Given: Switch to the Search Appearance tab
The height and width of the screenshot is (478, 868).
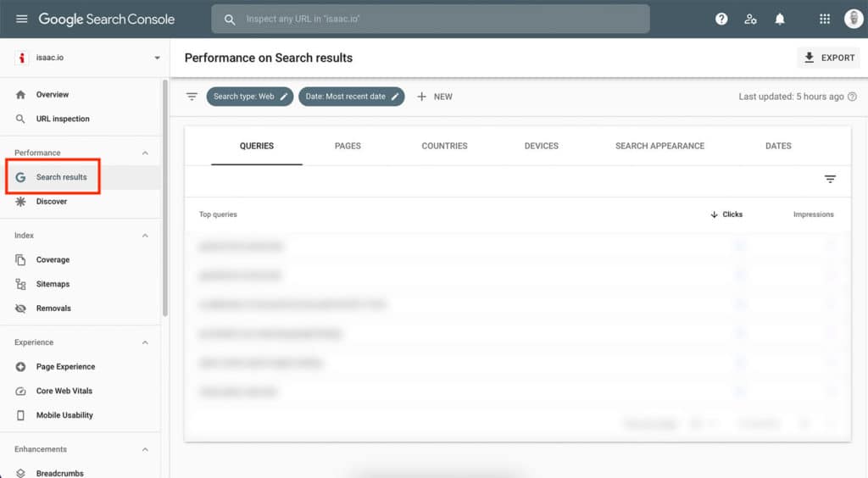Looking at the screenshot, I should point(659,146).
